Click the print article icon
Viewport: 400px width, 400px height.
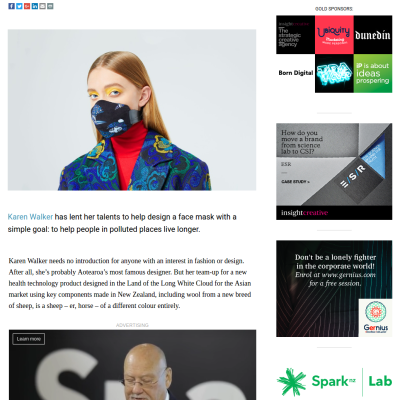click(x=50, y=6)
